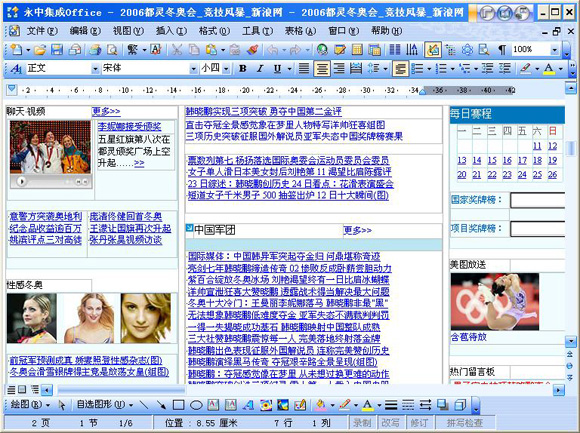Click the 3D style icon in drawing toolbar

point(460,405)
